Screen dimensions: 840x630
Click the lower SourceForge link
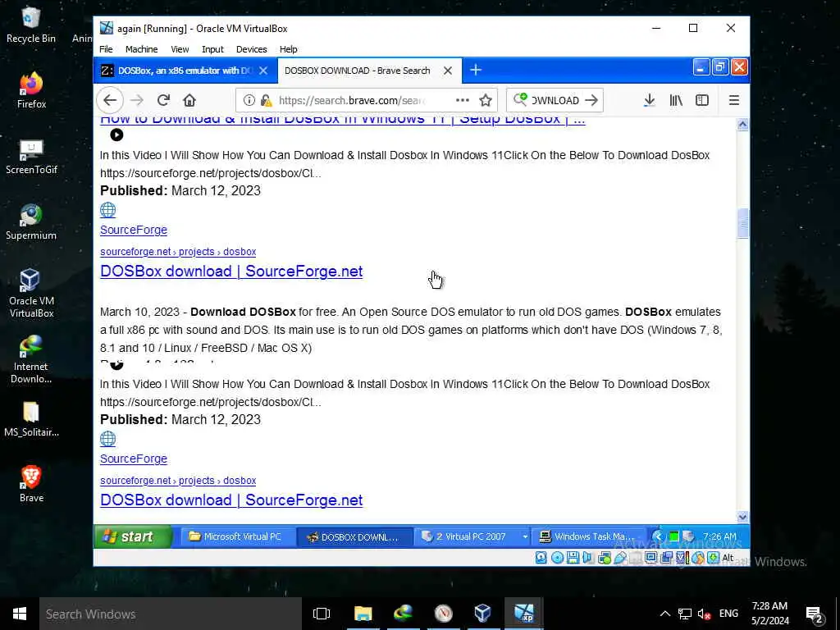tap(134, 459)
